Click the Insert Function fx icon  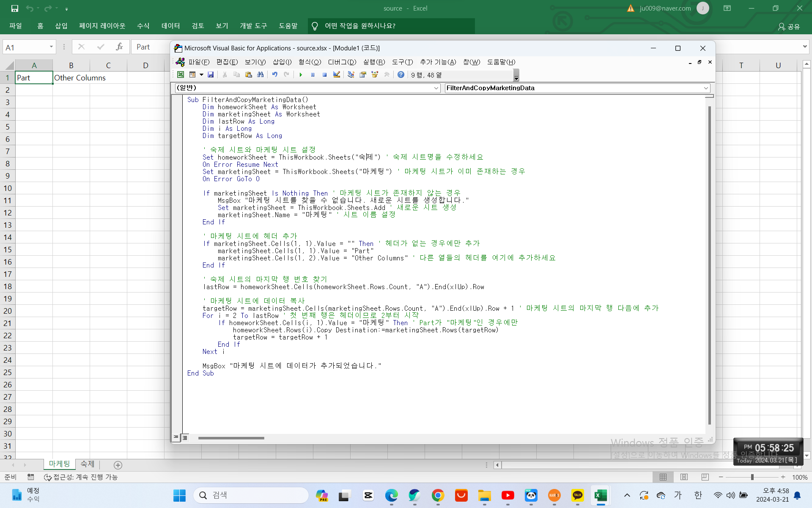click(x=120, y=47)
